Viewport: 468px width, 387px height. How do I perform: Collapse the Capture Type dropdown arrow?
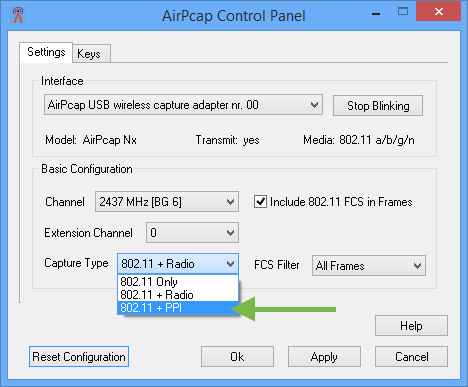pyautogui.click(x=230, y=264)
